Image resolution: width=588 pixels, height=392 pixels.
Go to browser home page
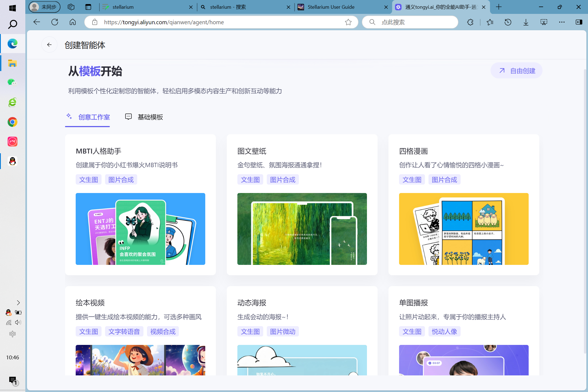coord(73,22)
